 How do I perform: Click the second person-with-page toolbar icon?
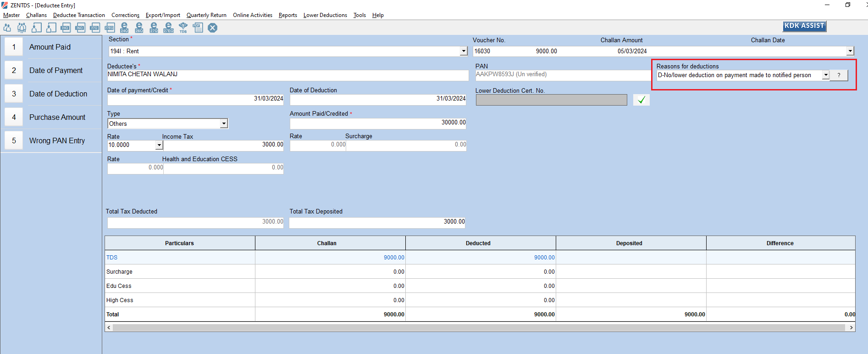51,28
